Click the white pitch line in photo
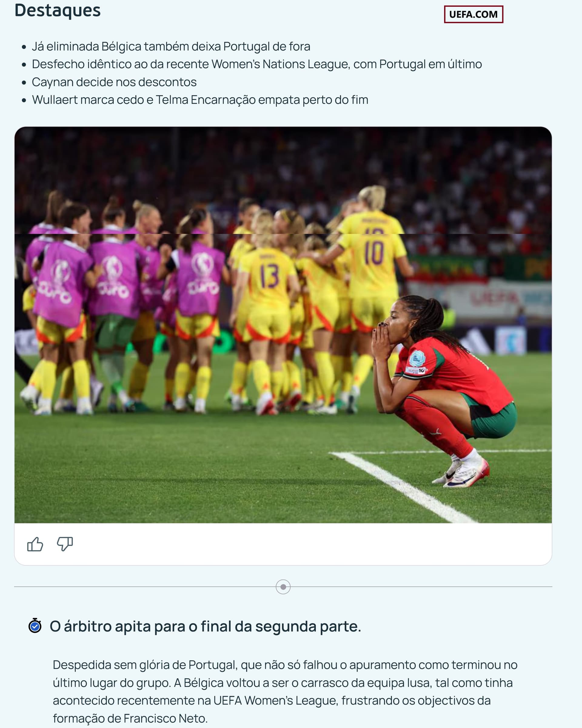This screenshot has height=728, width=582. point(405,486)
